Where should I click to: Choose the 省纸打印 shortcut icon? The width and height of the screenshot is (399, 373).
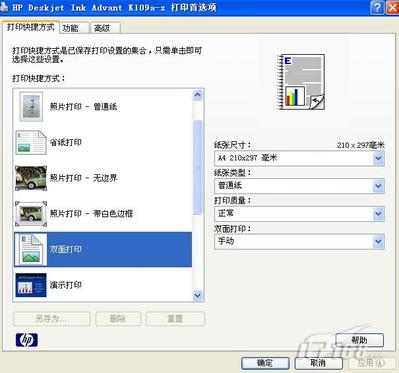click(31, 143)
